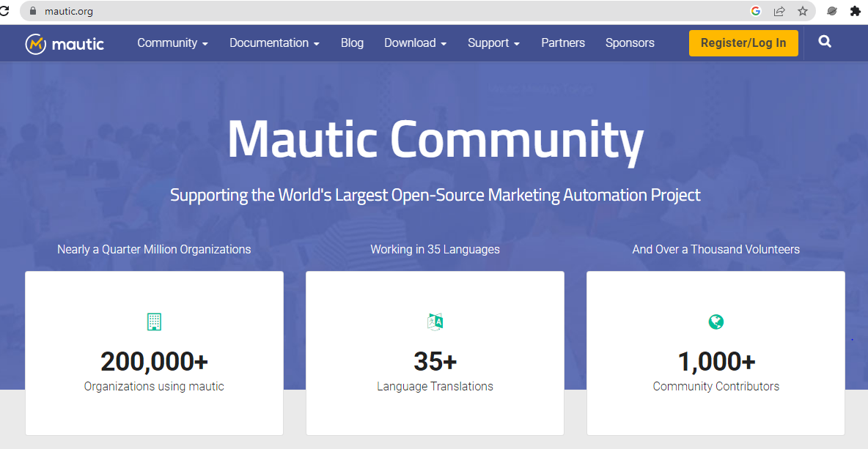Open the site search magnifier icon

click(x=825, y=42)
